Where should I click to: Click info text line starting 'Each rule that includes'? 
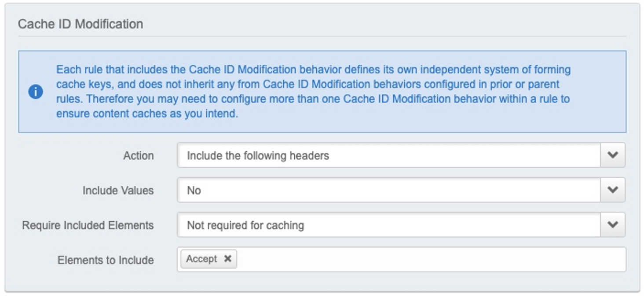(x=313, y=70)
